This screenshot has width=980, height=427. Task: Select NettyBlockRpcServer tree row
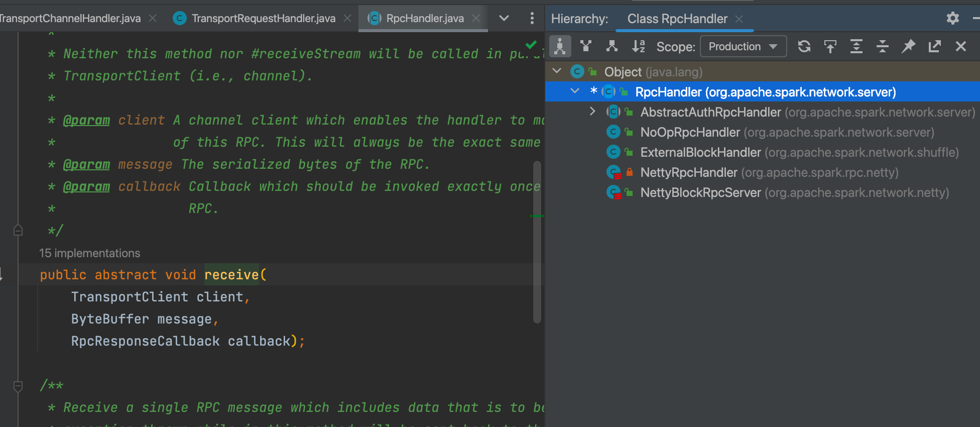763,192
